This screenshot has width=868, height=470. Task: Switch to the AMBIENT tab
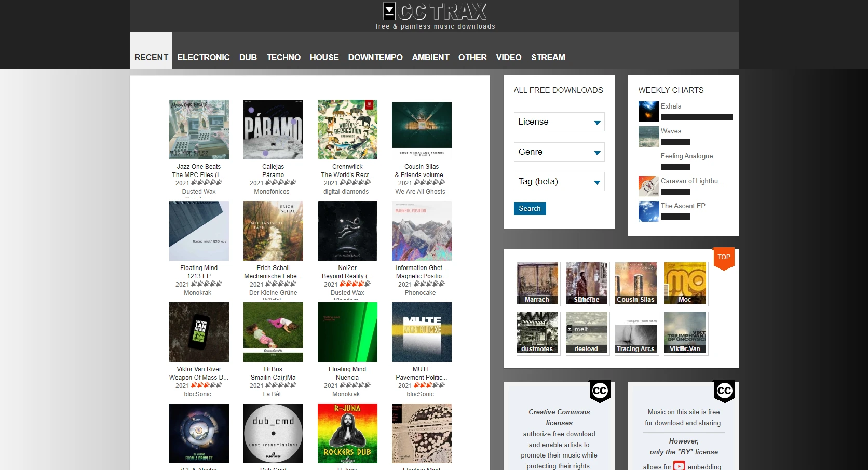coord(431,57)
